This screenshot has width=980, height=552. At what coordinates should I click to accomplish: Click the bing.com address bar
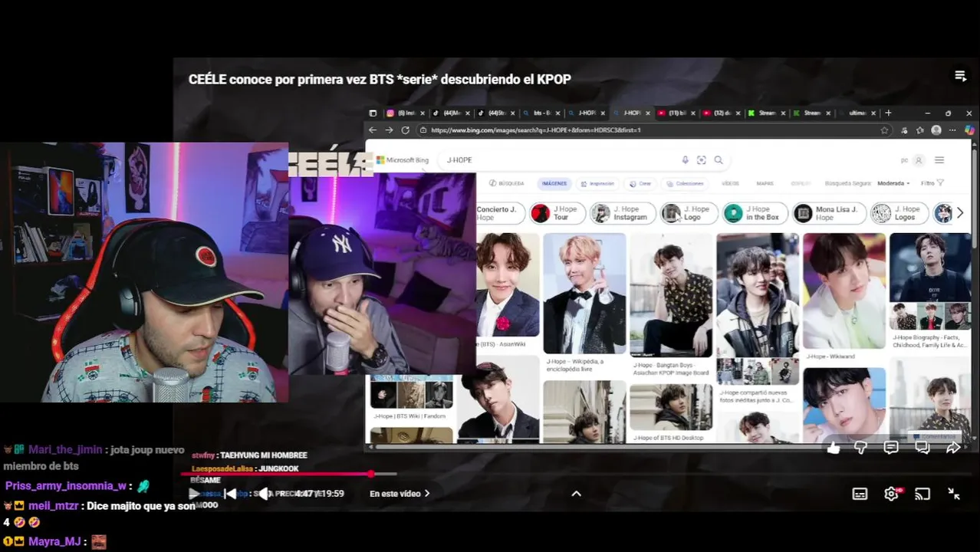coord(652,130)
